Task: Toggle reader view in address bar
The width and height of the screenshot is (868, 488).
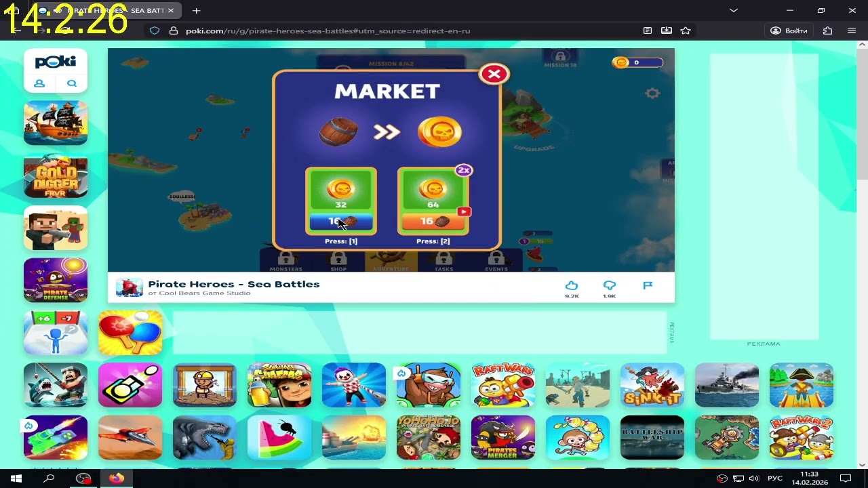Action: point(648,30)
